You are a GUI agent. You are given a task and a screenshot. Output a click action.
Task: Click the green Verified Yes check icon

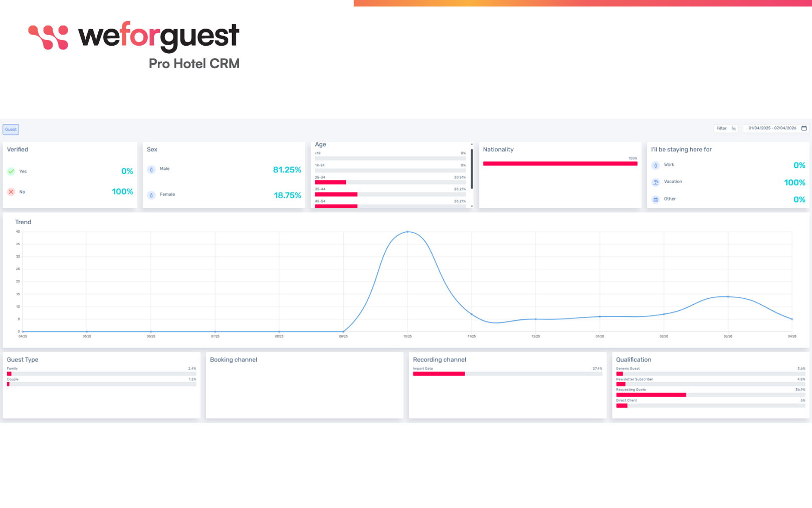click(11, 172)
